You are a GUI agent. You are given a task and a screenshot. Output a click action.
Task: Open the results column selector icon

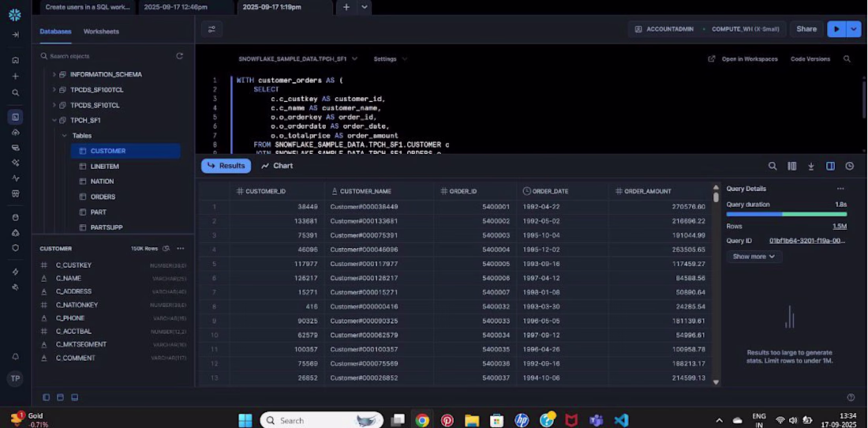pyautogui.click(x=792, y=166)
